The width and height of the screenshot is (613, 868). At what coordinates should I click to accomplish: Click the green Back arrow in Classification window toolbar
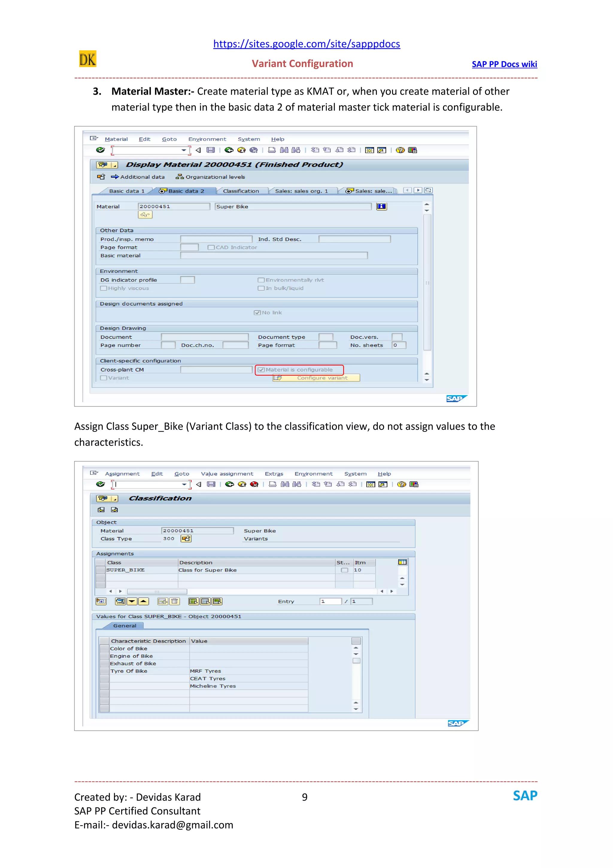(229, 484)
